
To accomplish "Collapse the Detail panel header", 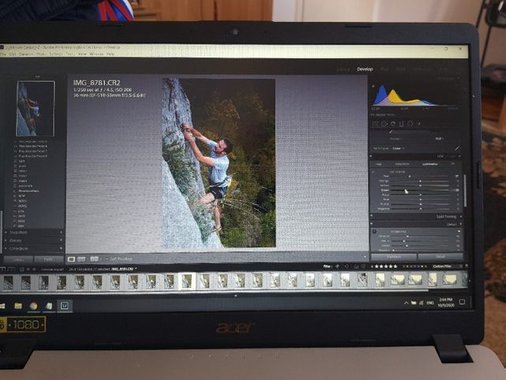I will coord(451,224).
